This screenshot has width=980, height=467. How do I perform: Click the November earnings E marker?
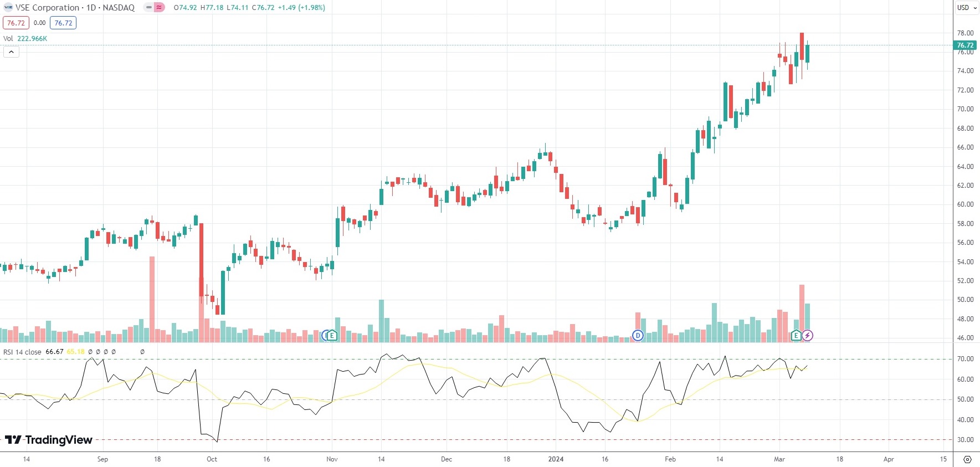[332, 335]
